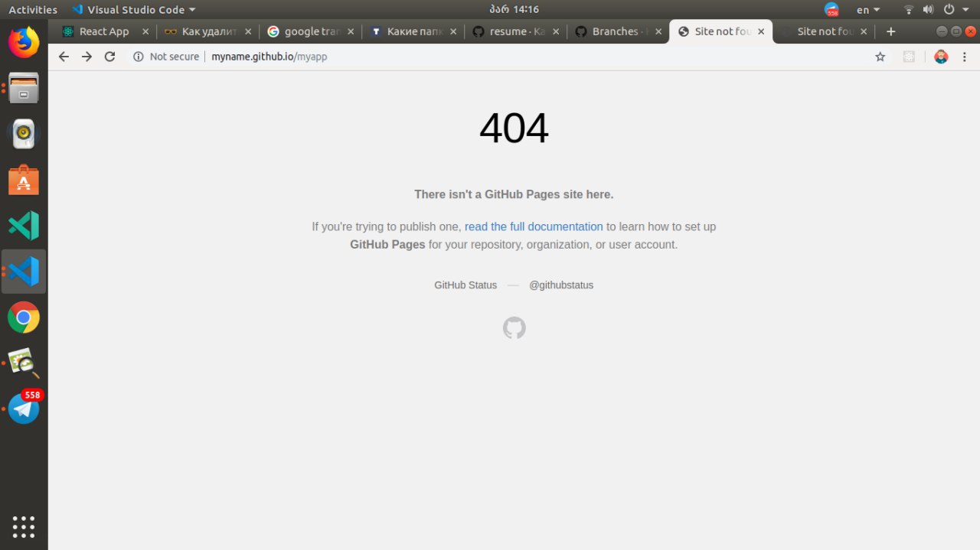Click the GitHub Octocat logo on page
The height and width of the screenshot is (550, 980).
(514, 328)
